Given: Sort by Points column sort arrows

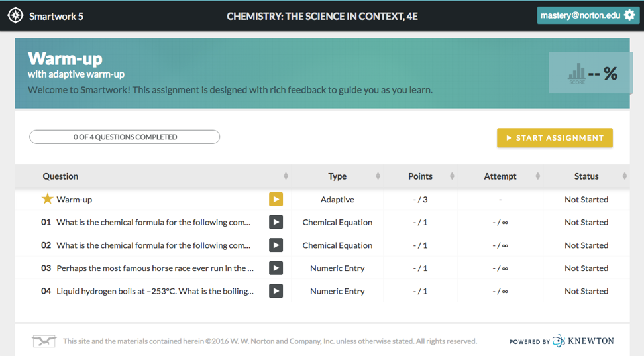Looking at the screenshot, I should [452, 176].
